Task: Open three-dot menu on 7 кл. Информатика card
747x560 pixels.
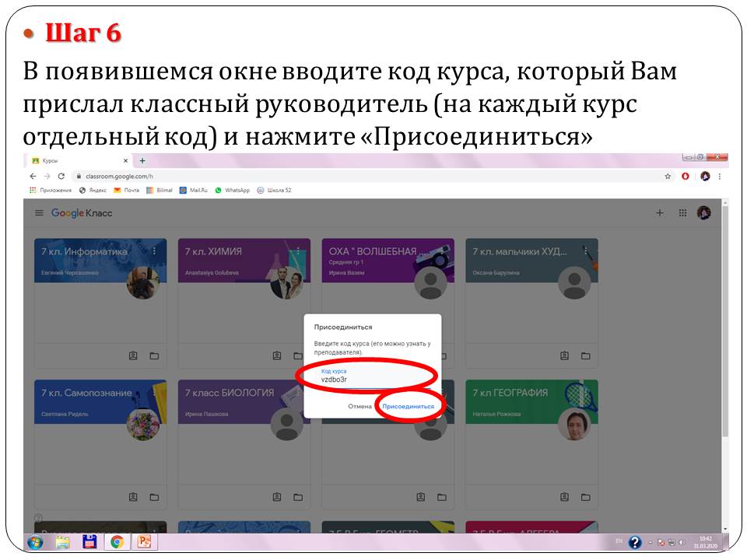Action: (154, 251)
